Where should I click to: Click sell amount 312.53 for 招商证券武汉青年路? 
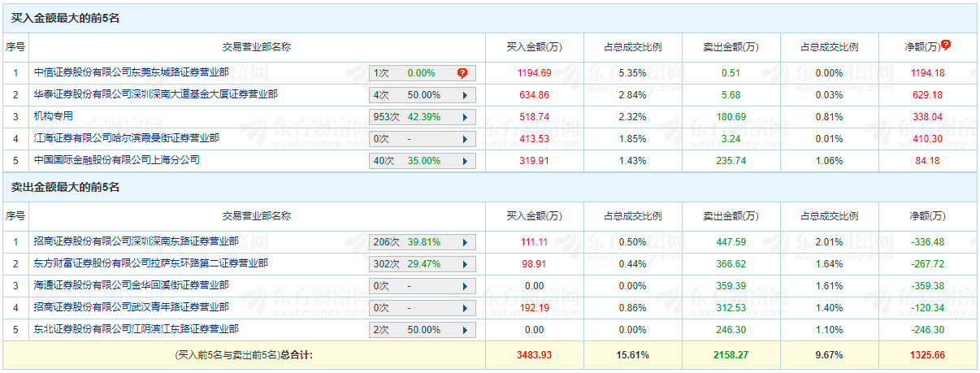pos(731,308)
